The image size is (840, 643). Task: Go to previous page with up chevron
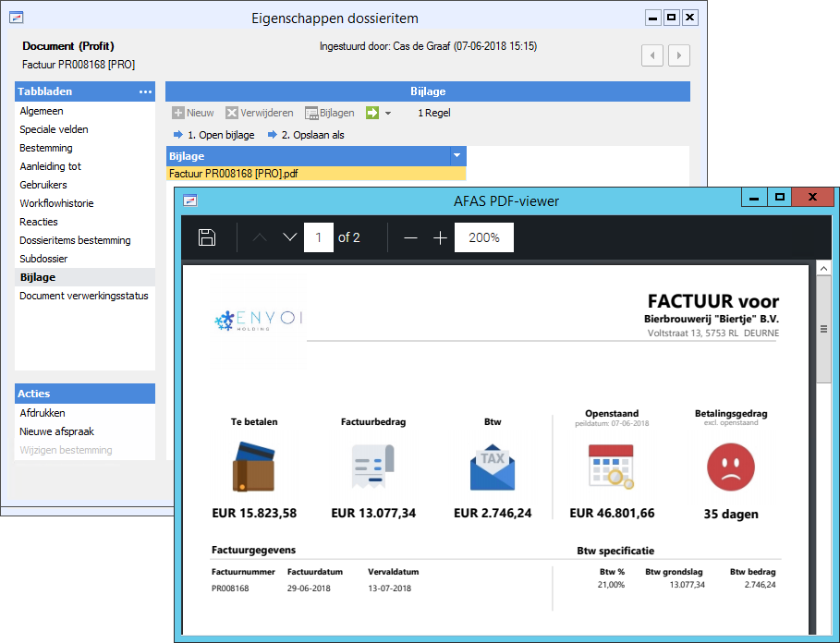click(x=261, y=237)
